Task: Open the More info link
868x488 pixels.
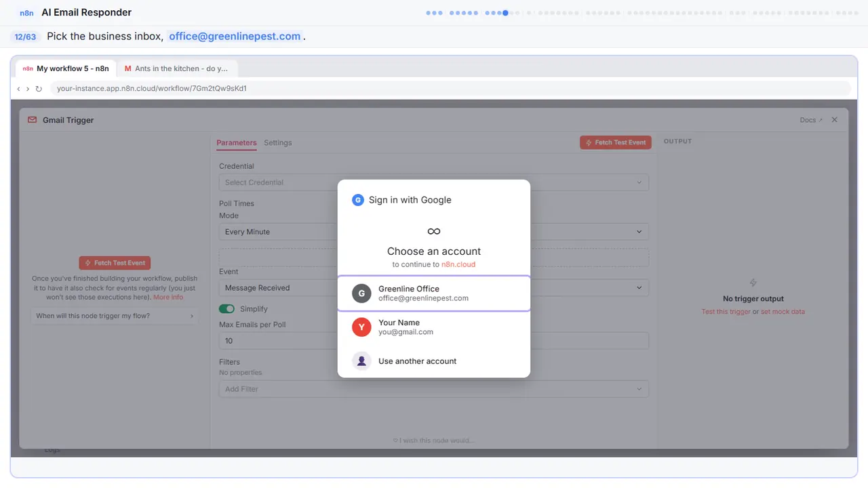Action: [168, 298]
